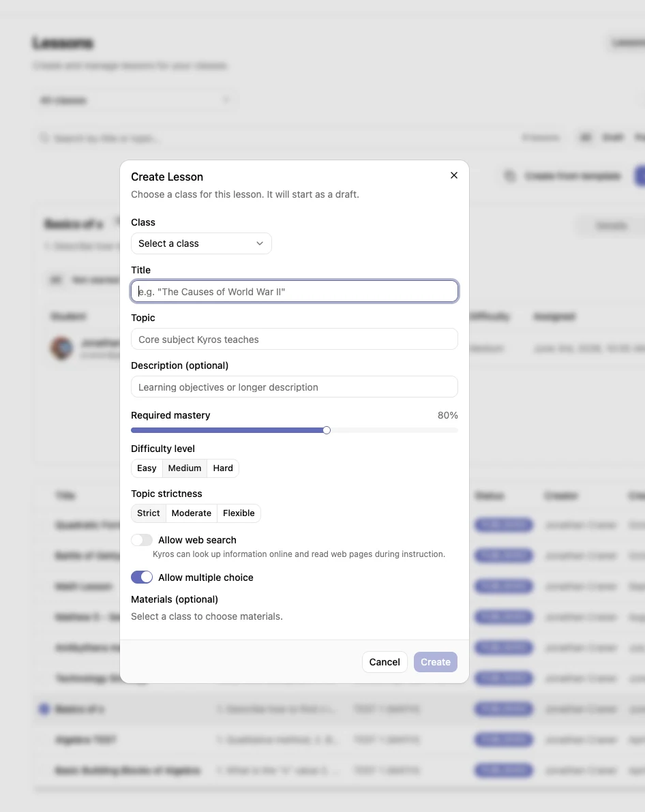Image resolution: width=645 pixels, height=812 pixels.
Task: Focus the lesson Title input field
Action: tap(295, 292)
